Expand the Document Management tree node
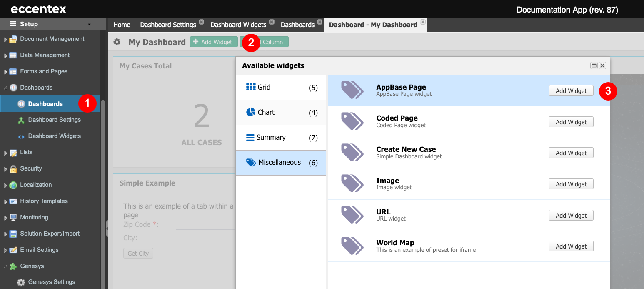Viewport: 644px width, 289px height. point(5,40)
